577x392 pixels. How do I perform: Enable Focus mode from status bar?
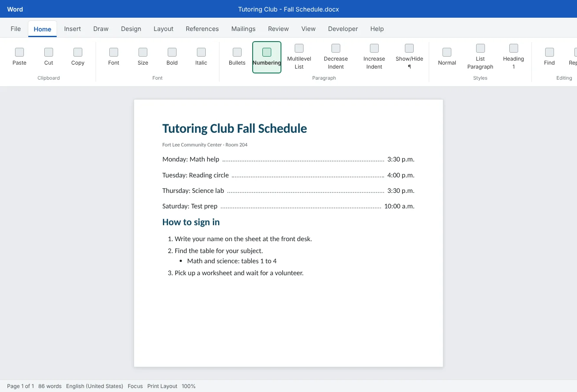point(135,386)
